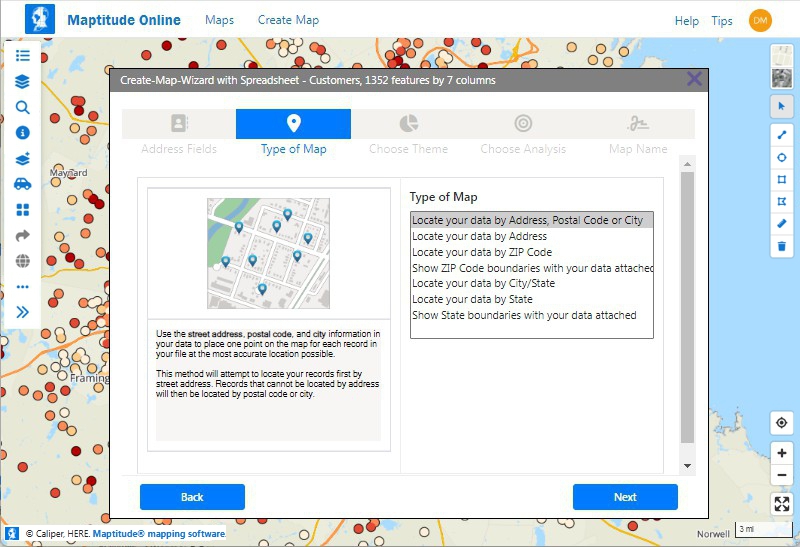Open the layers panel icon

[x=22, y=82]
